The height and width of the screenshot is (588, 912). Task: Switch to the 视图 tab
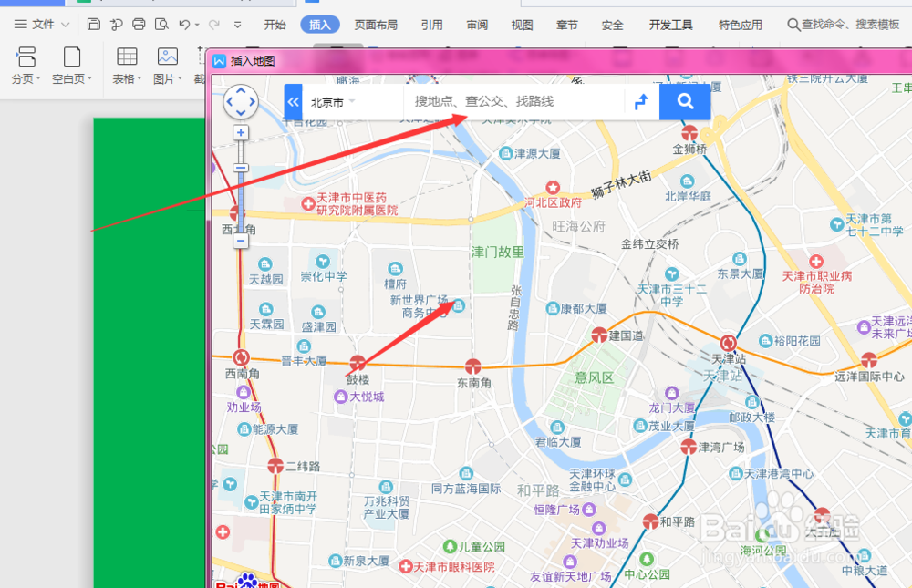click(522, 25)
